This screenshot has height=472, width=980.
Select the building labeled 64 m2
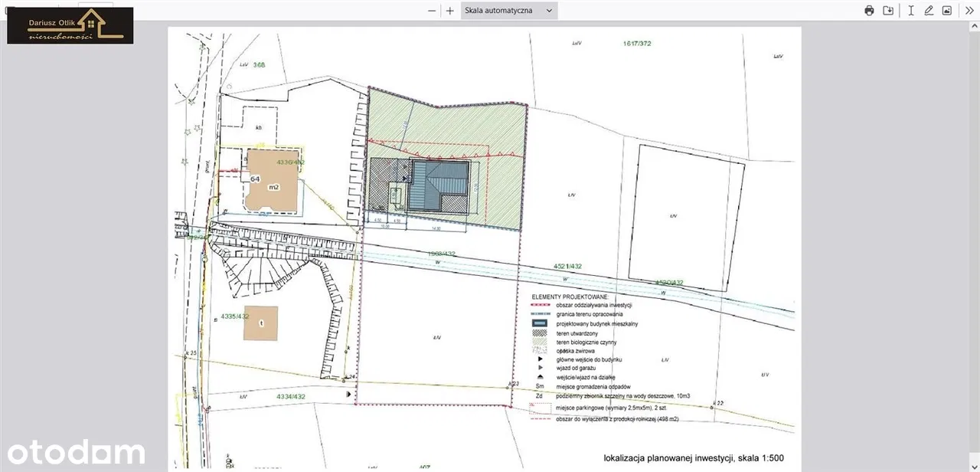pyautogui.click(x=272, y=182)
